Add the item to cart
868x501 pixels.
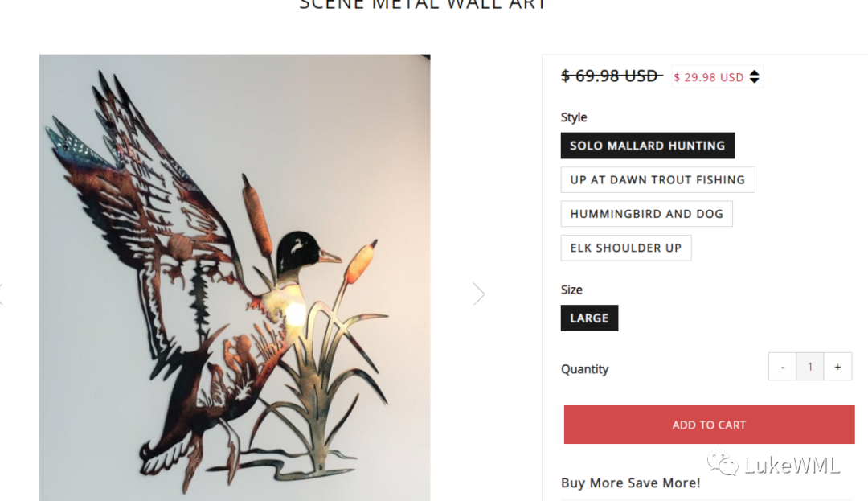click(709, 425)
